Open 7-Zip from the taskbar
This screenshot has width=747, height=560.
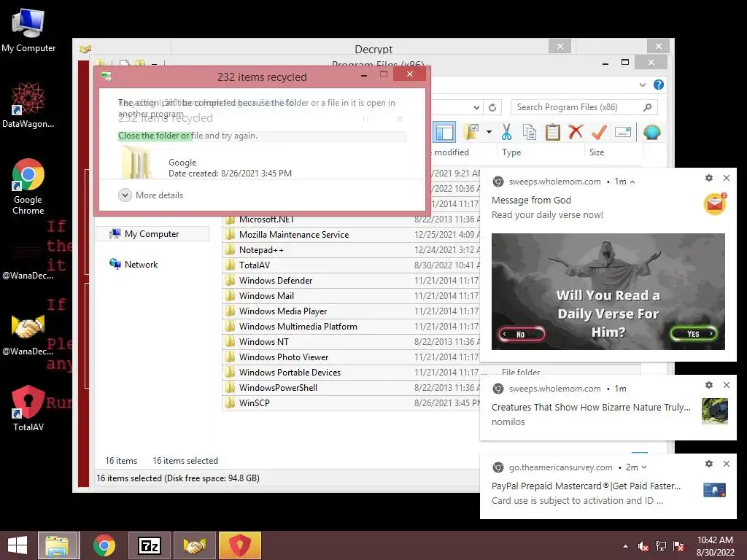(149, 545)
